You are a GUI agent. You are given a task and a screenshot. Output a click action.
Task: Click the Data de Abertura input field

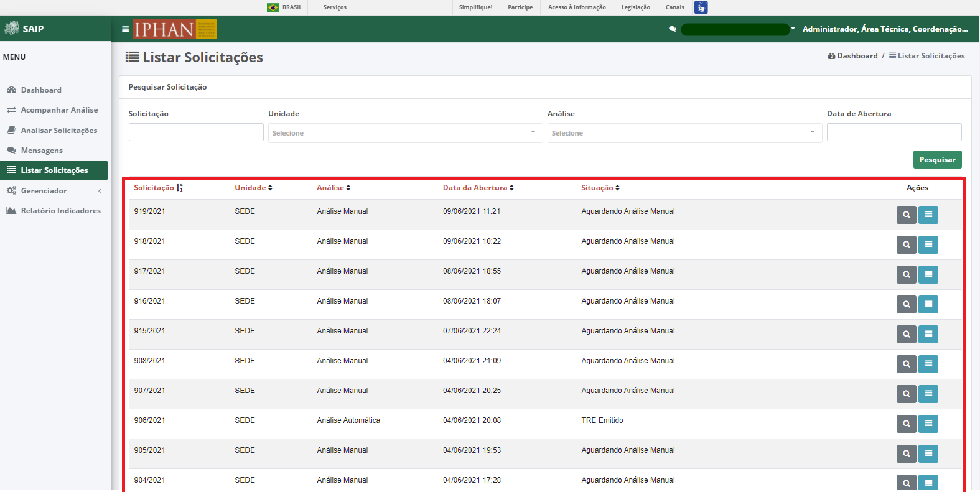click(894, 132)
